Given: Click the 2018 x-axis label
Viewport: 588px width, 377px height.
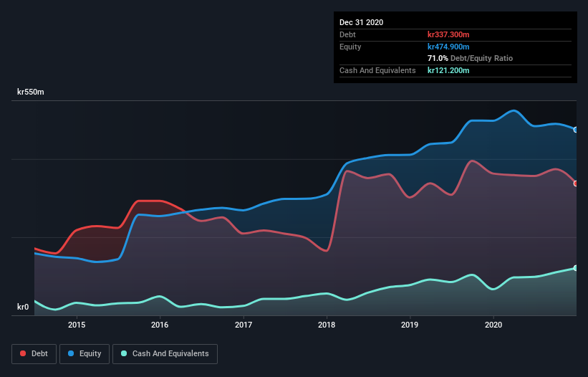Looking at the screenshot, I should point(327,325).
